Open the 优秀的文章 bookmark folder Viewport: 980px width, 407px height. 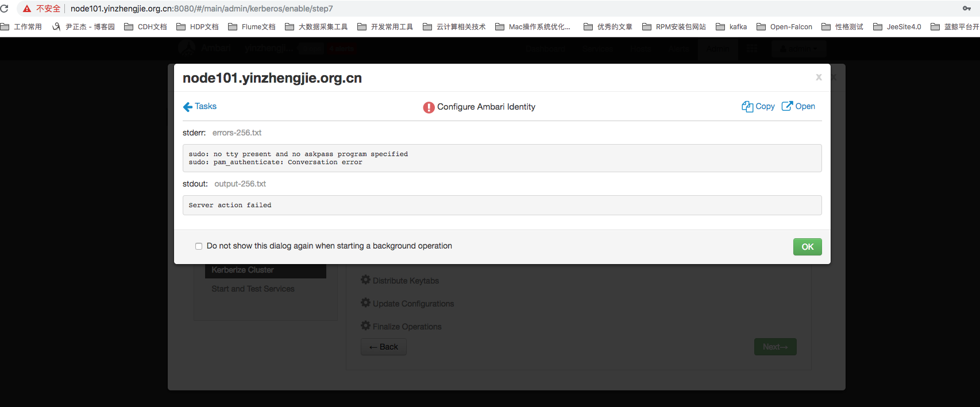click(608, 27)
